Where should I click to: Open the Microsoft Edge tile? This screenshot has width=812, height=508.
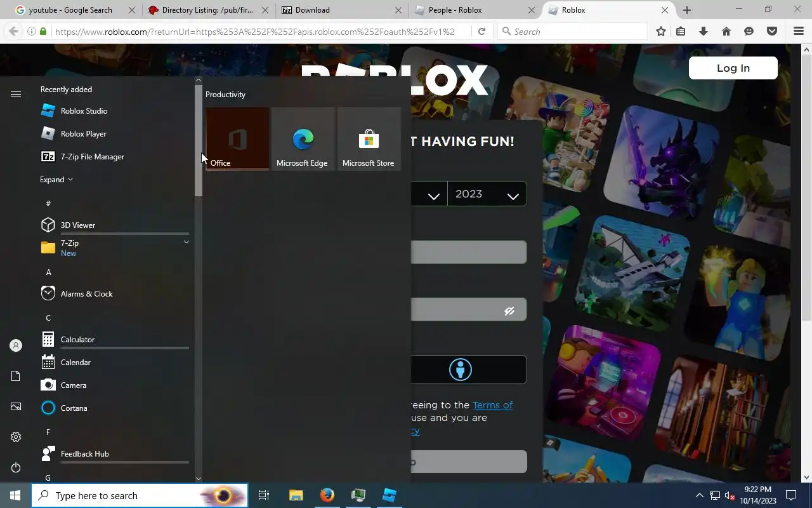click(303, 138)
